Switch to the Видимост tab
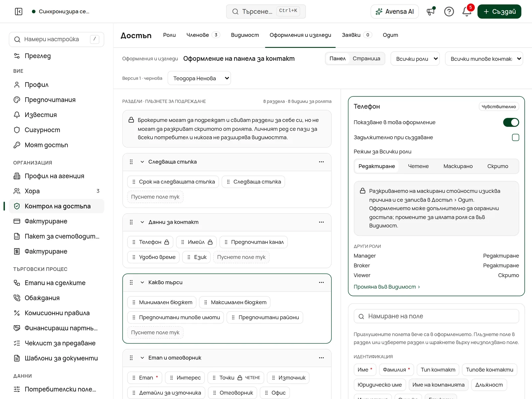Viewport: 532px width, 399px height. pyautogui.click(x=245, y=35)
